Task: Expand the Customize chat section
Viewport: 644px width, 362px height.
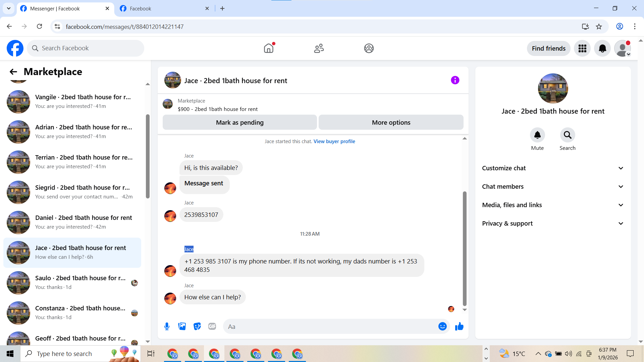Action: pyautogui.click(x=553, y=168)
